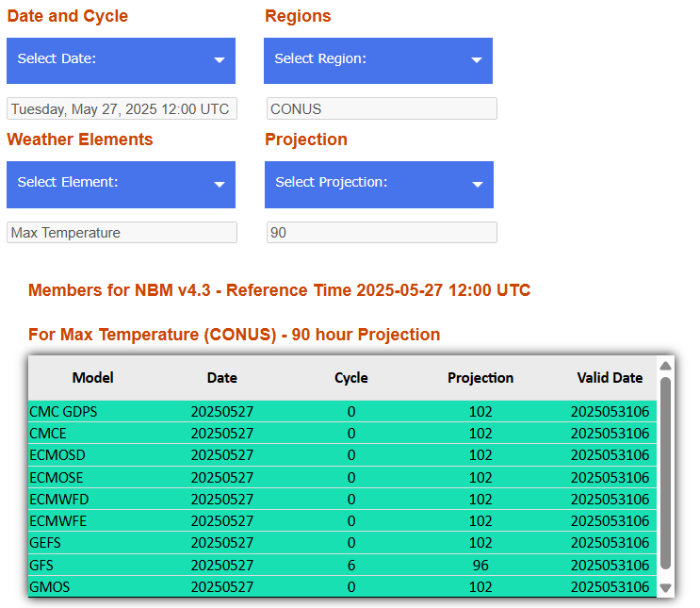The width and height of the screenshot is (700, 608).
Task: Click the Weather Elements section heading
Action: click(80, 140)
